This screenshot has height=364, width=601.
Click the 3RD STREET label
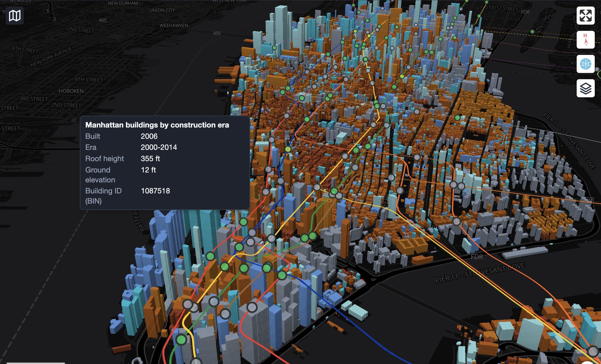pos(33,99)
